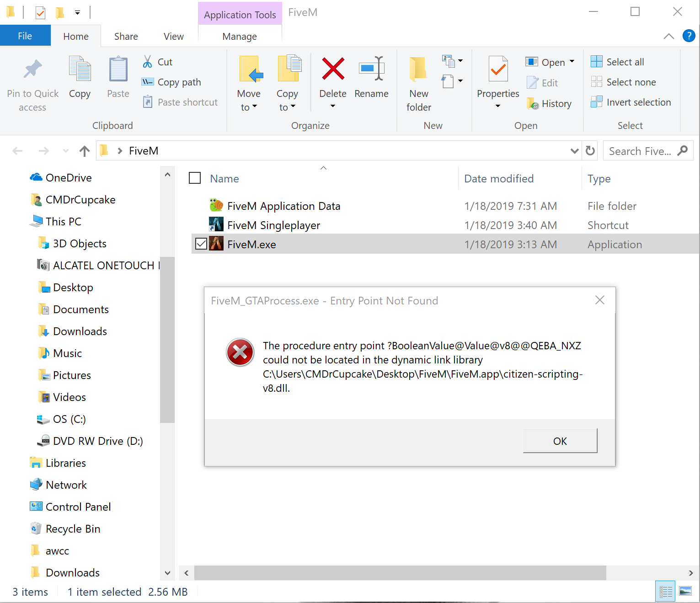Image resolution: width=700 pixels, height=603 pixels.
Task: Click the Paste clipboard icon
Action: coord(118,69)
